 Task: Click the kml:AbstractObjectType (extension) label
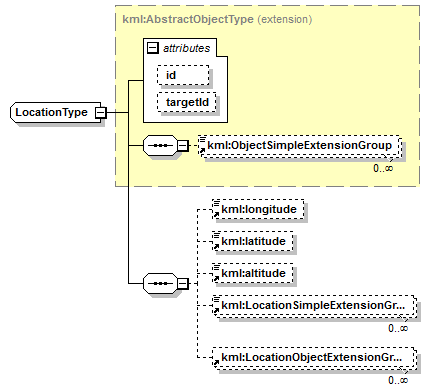point(217,19)
